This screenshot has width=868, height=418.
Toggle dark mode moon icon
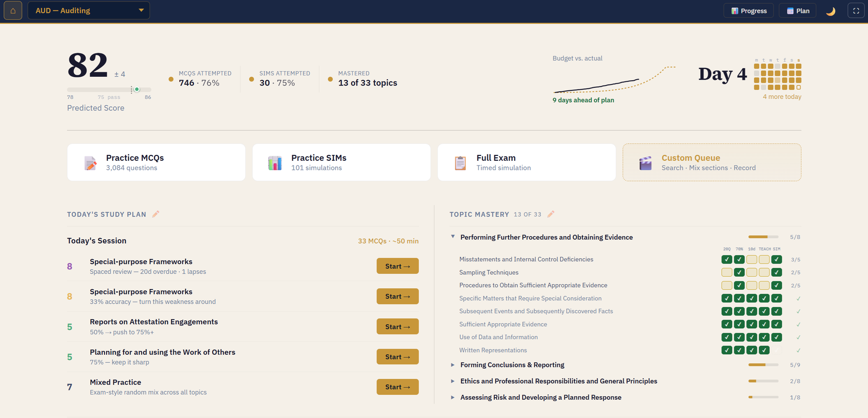830,11
